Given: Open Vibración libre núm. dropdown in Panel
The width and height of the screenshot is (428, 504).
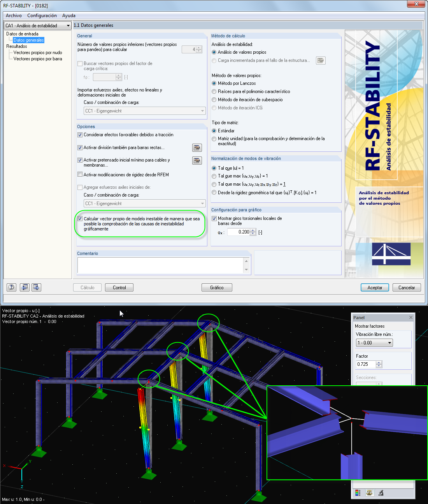Looking at the screenshot, I should click(x=389, y=342).
